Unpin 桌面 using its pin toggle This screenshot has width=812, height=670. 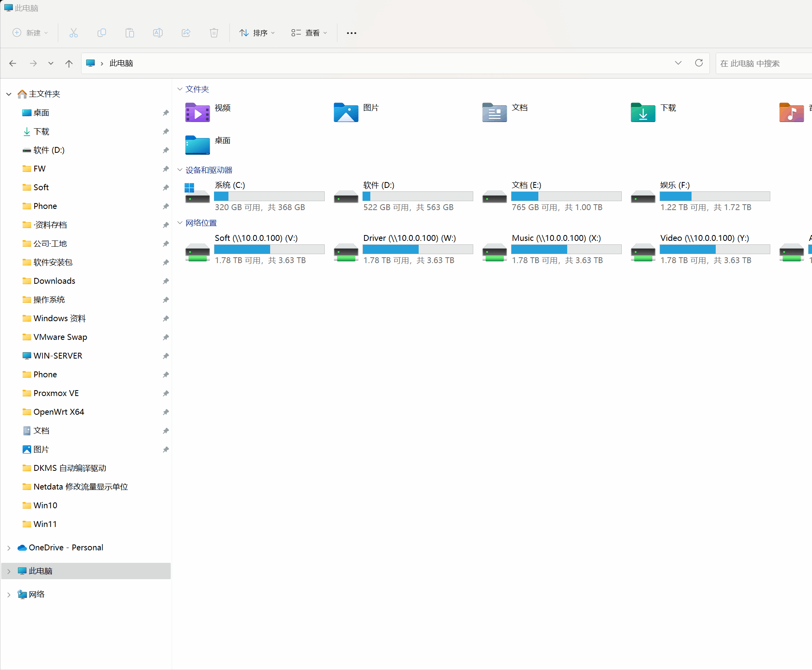[165, 113]
